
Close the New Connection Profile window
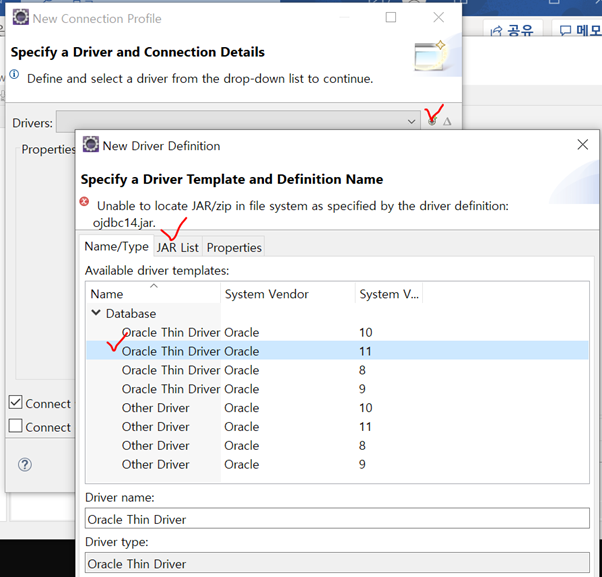click(x=438, y=17)
